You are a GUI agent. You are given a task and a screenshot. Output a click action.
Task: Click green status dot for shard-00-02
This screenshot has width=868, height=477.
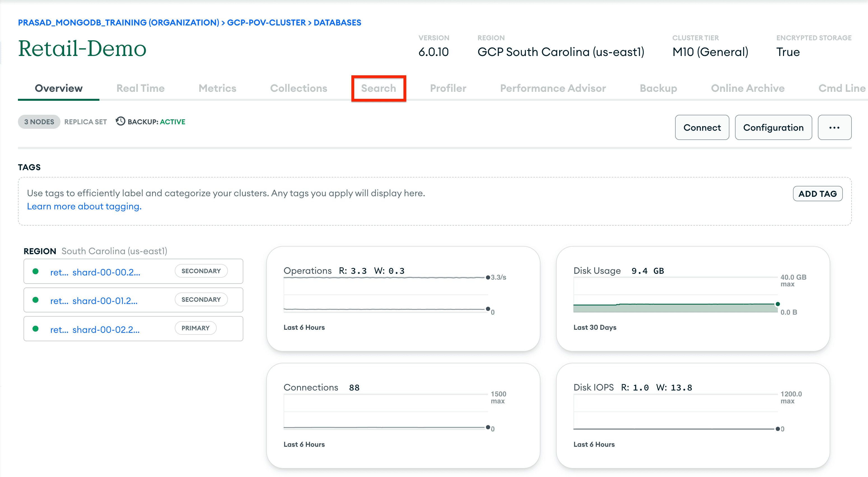(x=35, y=329)
